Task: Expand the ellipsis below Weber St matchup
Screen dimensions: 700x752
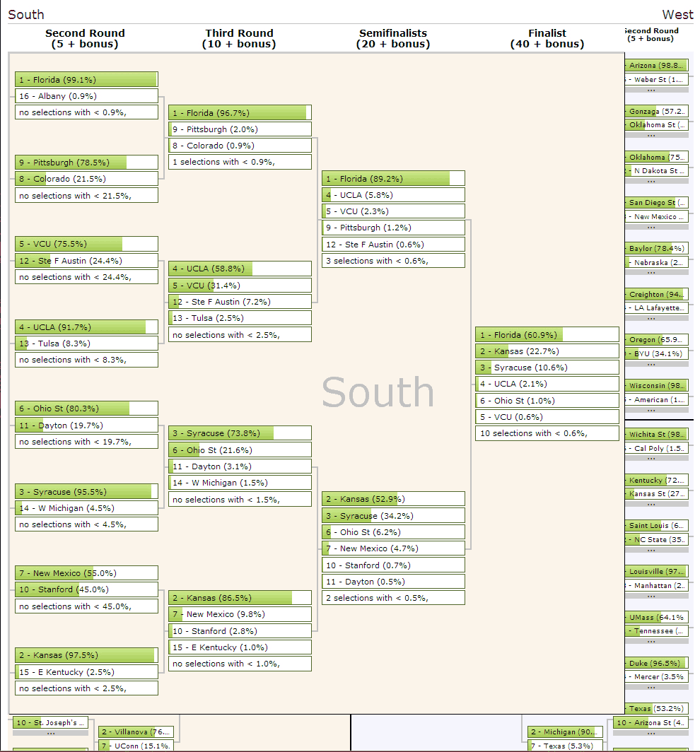Action: pyautogui.click(x=651, y=90)
